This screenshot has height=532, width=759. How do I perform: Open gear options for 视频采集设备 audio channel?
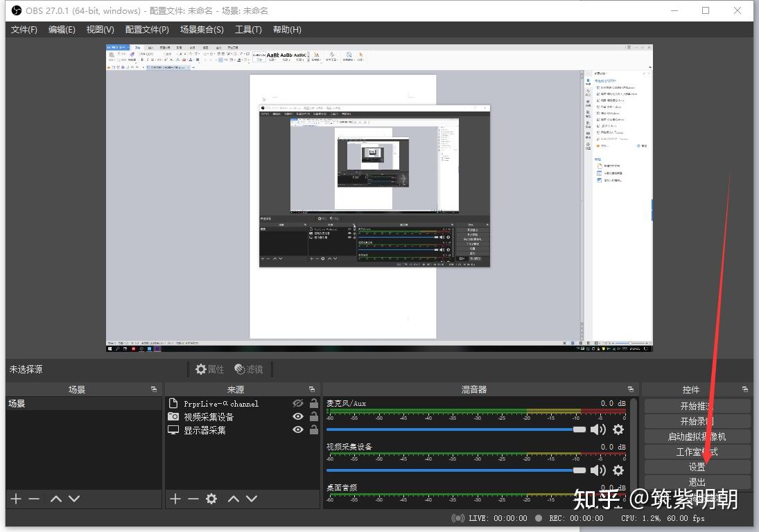pyautogui.click(x=618, y=470)
